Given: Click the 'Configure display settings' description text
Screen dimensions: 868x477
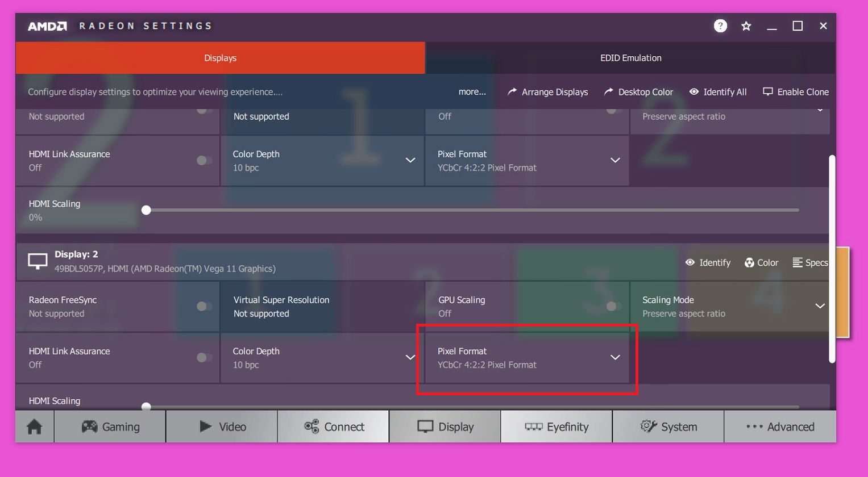Looking at the screenshot, I should coord(155,92).
